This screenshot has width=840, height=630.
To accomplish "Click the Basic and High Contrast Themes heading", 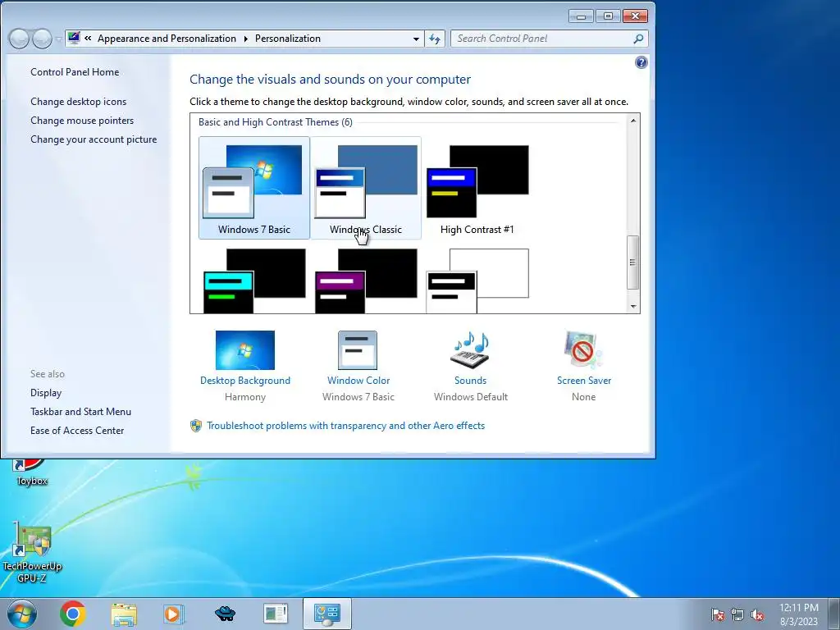I will (x=276, y=122).
